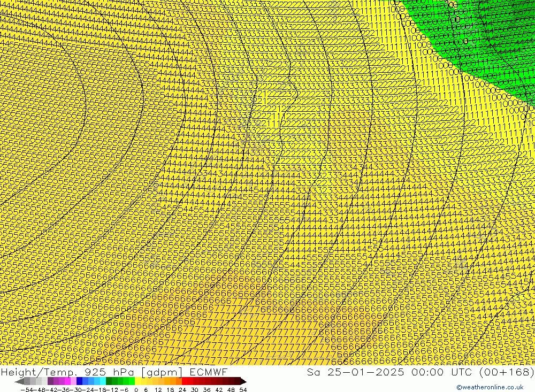
Task: Open the weatheronline.co.uk copyright link
Action: [x=490, y=387]
